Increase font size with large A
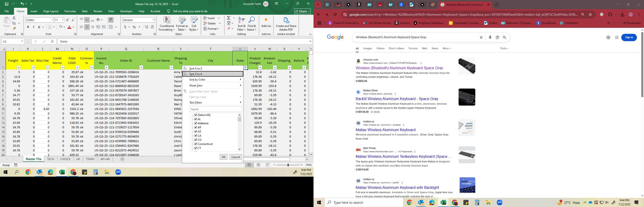Screen dimensions: 644x207 click(67, 20)
